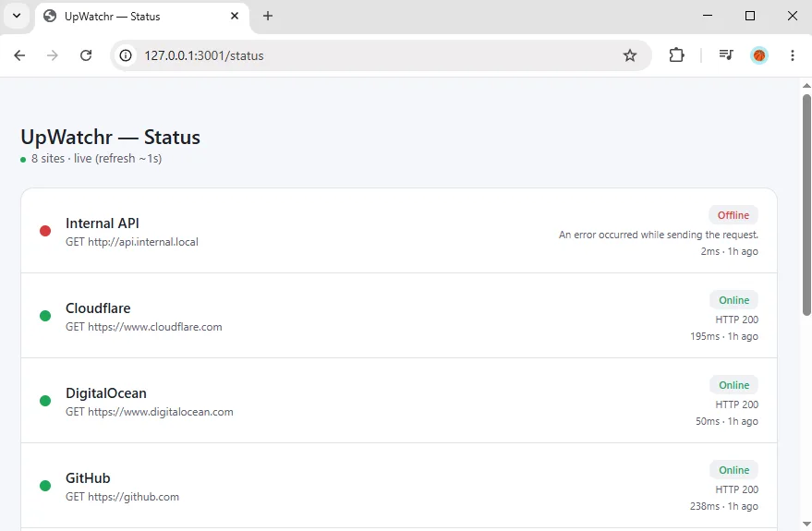The height and width of the screenshot is (531, 812).
Task: Click '2ms · 1h ago' timing text
Action: click(729, 251)
